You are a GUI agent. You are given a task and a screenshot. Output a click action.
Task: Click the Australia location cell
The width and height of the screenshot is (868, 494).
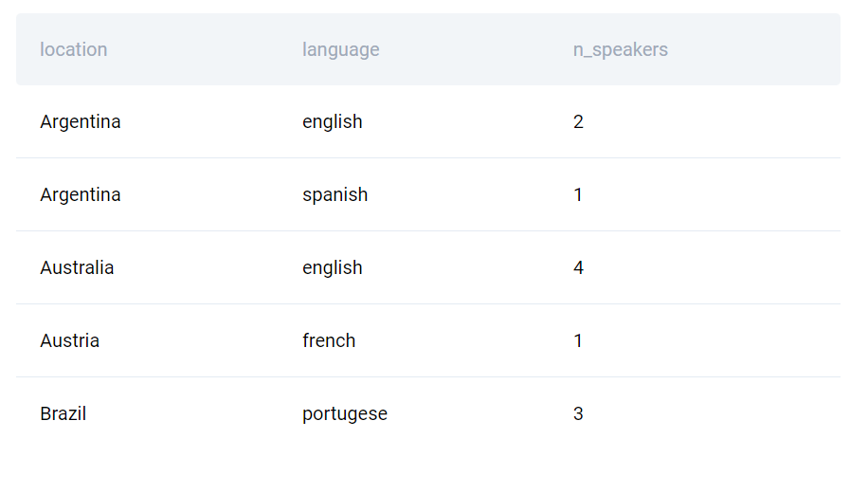[x=77, y=267]
